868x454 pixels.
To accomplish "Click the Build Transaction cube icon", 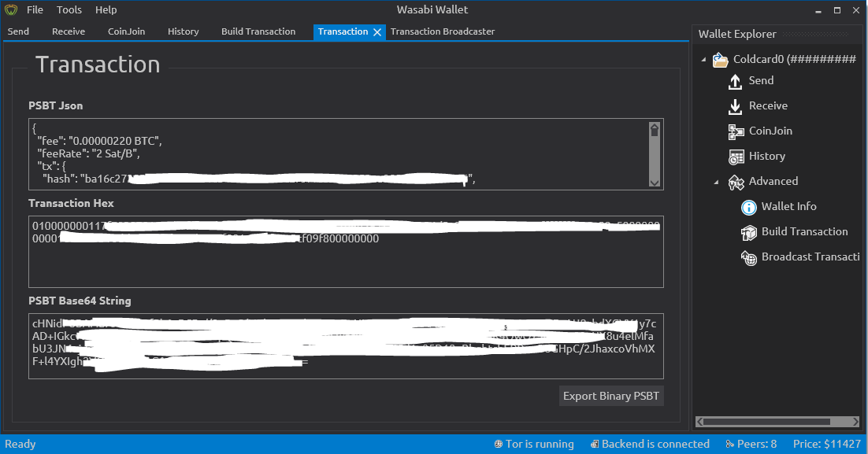I will click(x=748, y=232).
